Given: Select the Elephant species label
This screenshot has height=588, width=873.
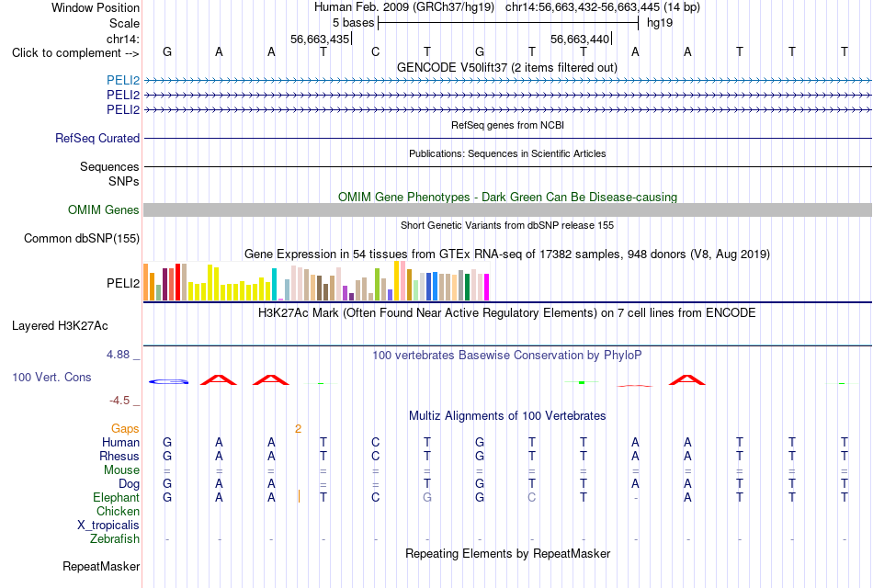Looking at the screenshot, I should coord(117,497).
